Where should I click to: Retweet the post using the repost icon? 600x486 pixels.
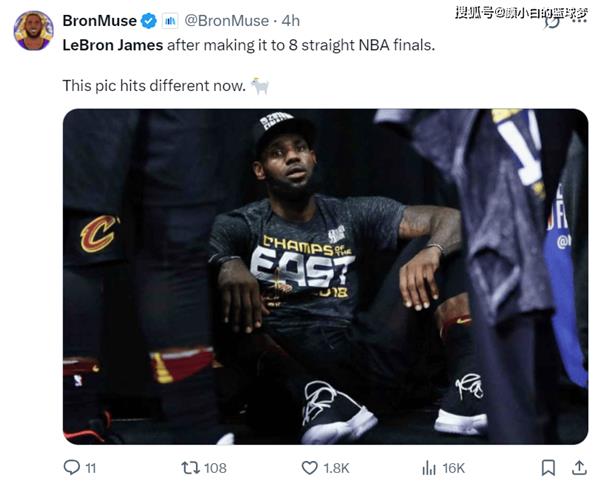[190, 468]
